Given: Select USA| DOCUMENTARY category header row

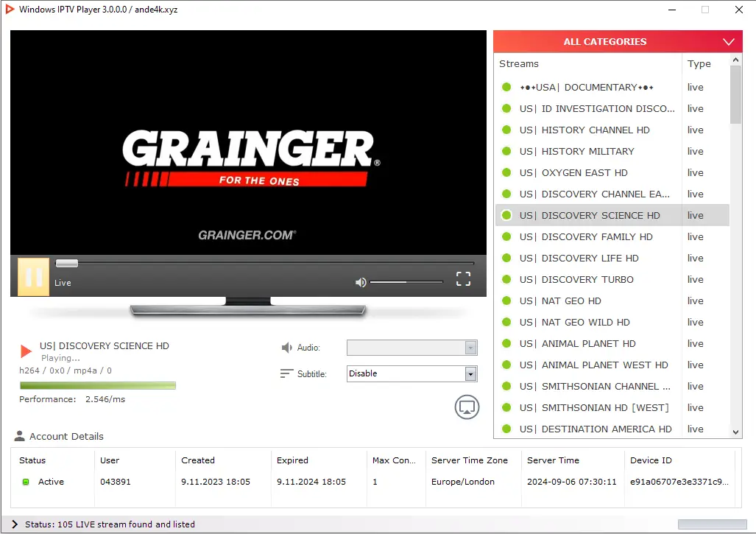Looking at the screenshot, I should (x=612, y=88).
